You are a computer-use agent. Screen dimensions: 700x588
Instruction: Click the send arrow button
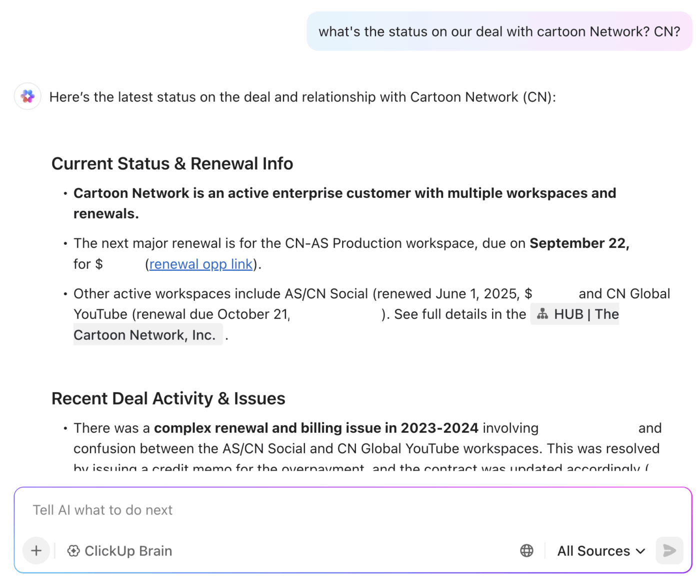(669, 551)
